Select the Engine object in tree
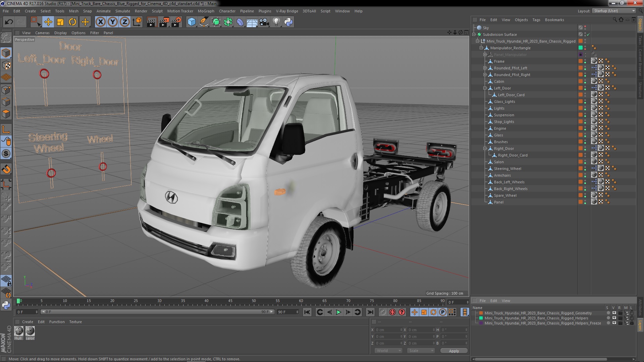The width and height of the screenshot is (644, 362). [x=500, y=128]
